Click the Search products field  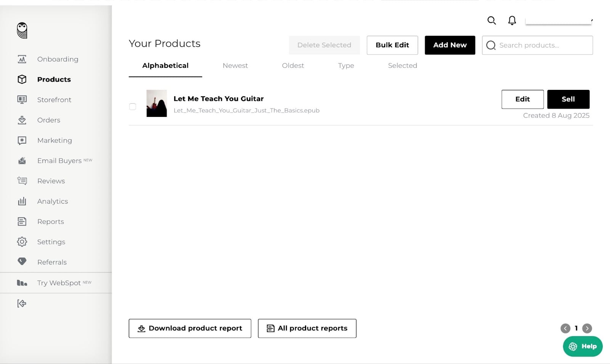[537, 45]
